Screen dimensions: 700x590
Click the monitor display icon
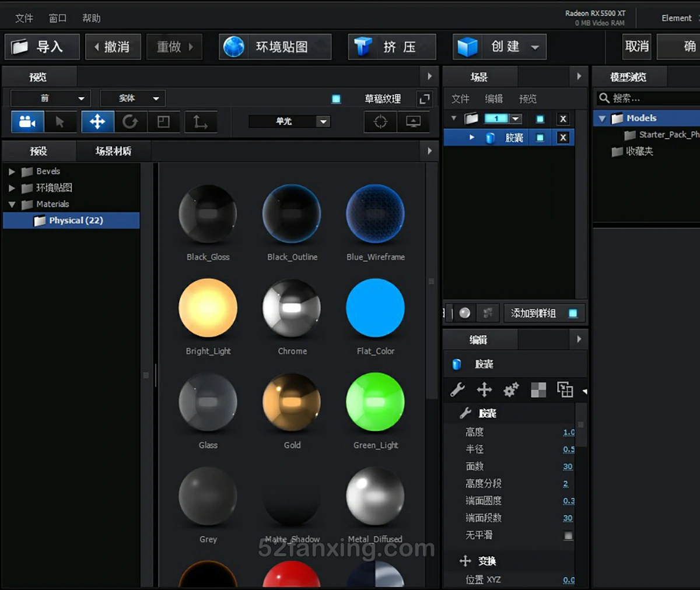tap(414, 121)
